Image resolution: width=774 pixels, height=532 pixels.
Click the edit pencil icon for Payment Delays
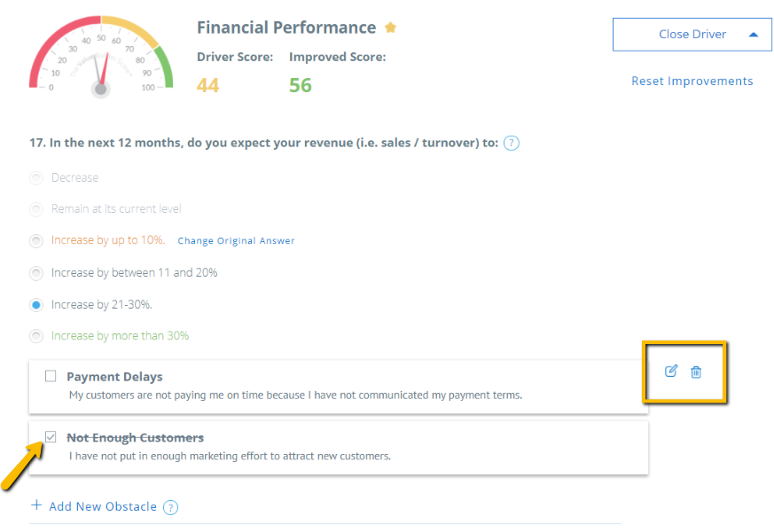coord(670,372)
